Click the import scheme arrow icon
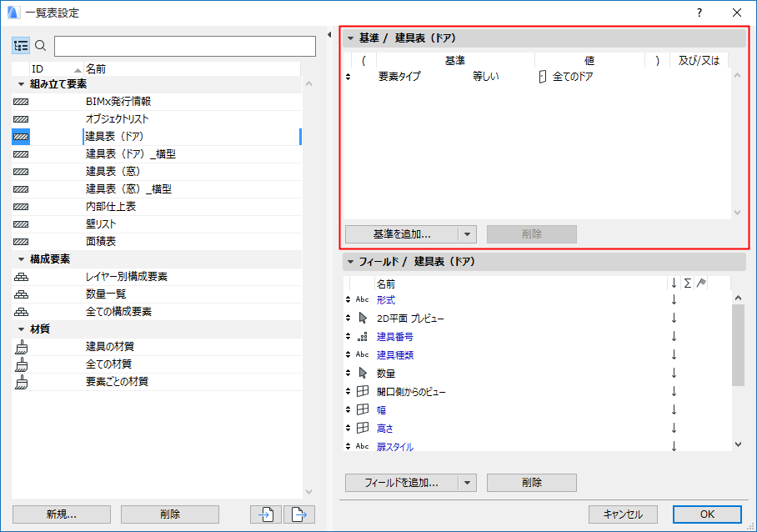 click(266, 514)
